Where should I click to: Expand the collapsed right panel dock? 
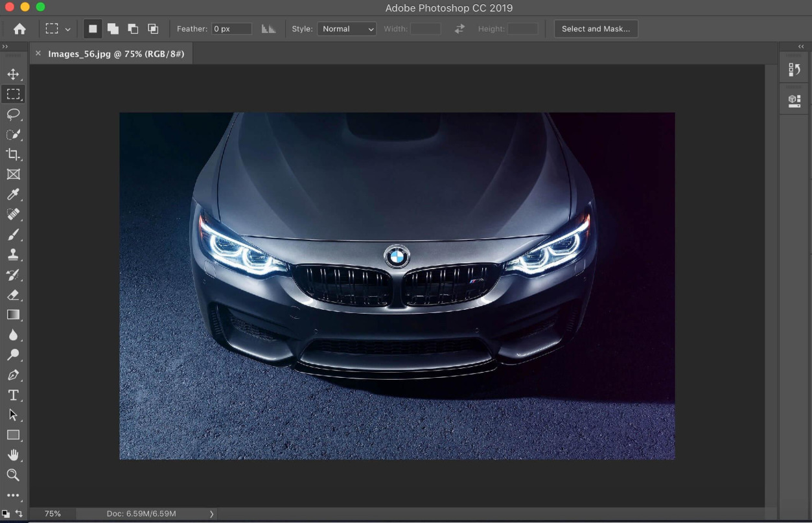click(801, 47)
